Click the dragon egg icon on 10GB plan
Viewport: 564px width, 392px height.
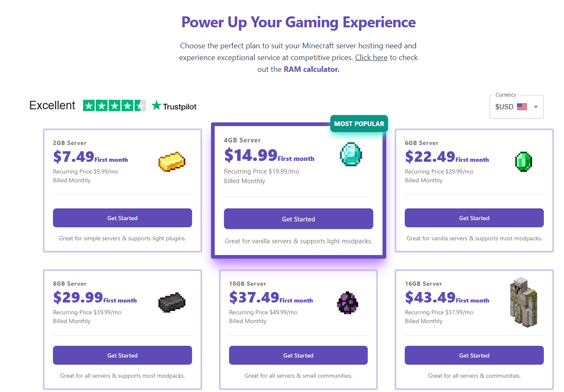[x=348, y=303]
